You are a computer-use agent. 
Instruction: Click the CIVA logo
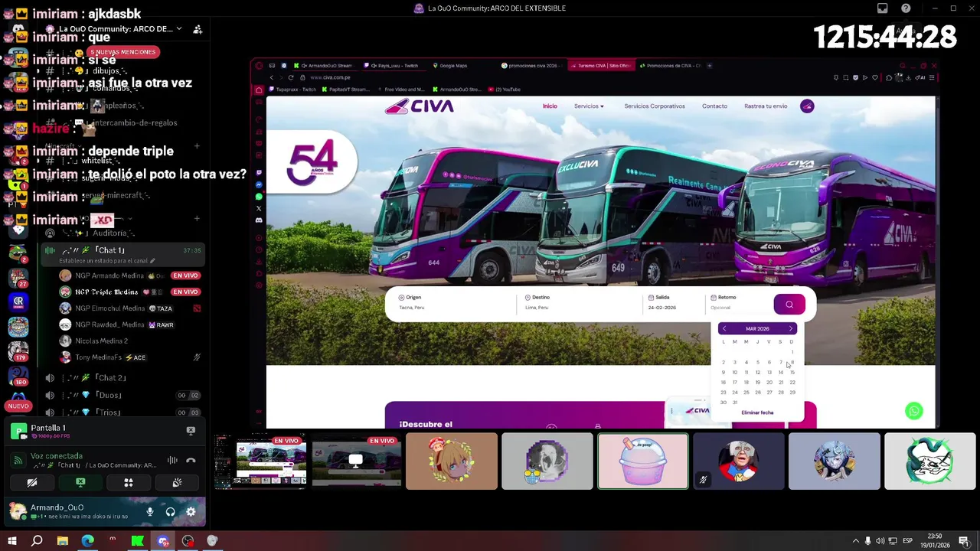420,107
